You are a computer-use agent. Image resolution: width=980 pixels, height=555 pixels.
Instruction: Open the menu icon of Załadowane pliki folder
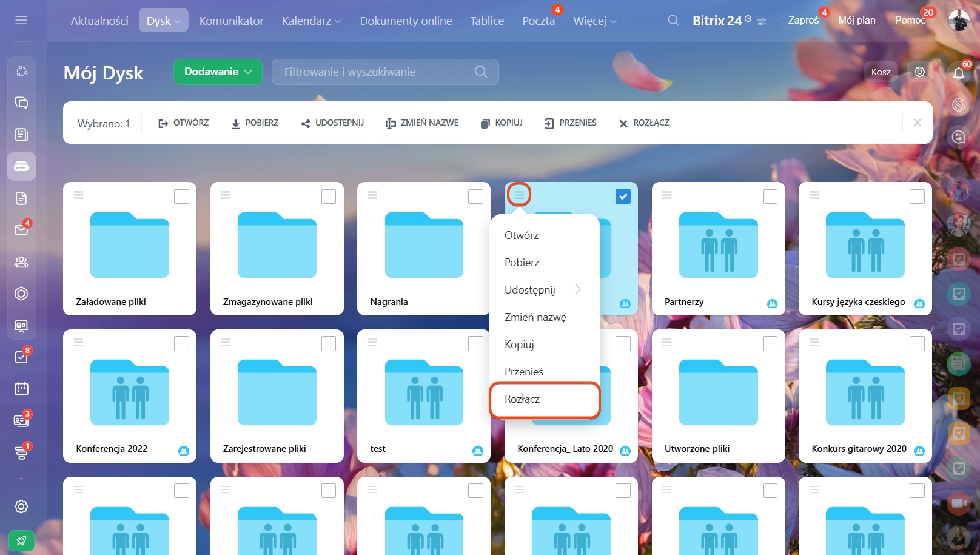tap(78, 195)
